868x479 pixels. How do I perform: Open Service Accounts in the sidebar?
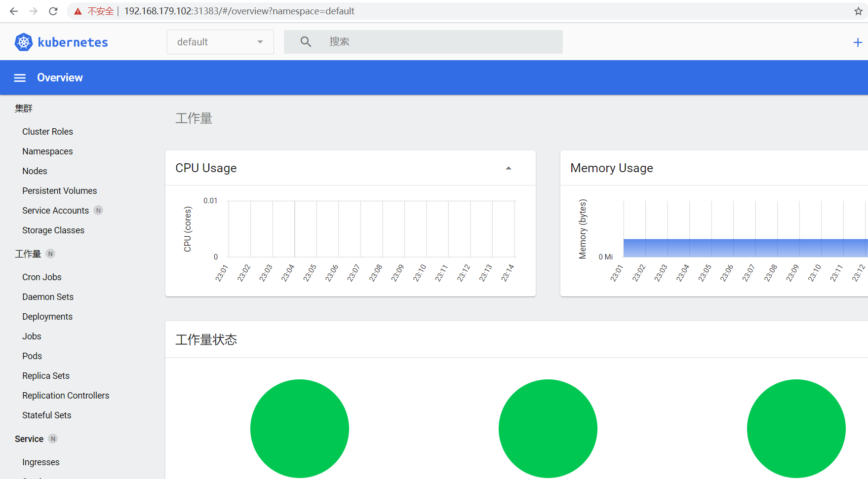(55, 211)
